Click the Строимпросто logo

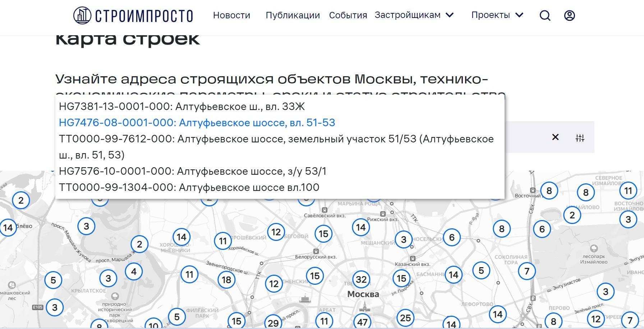133,15
